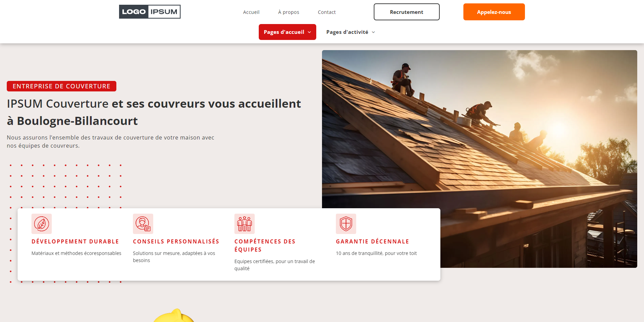Go to the Accueil page
Viewport: 644px width, 322px height.
pyautogui.click(x=251, y=12)
